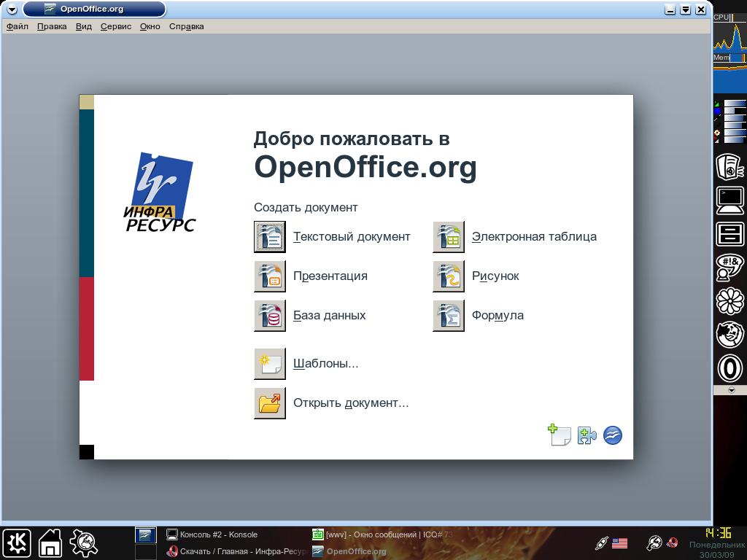Screen dimensions: 747x560
Task: Open the window menu dropdown in title bar
Action: [x=11, y=9]
